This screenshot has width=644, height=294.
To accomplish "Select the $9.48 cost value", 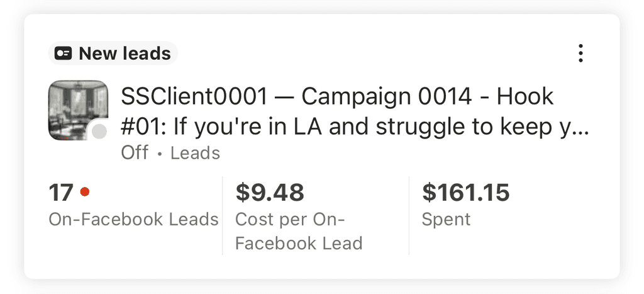I will pos(270,192).
